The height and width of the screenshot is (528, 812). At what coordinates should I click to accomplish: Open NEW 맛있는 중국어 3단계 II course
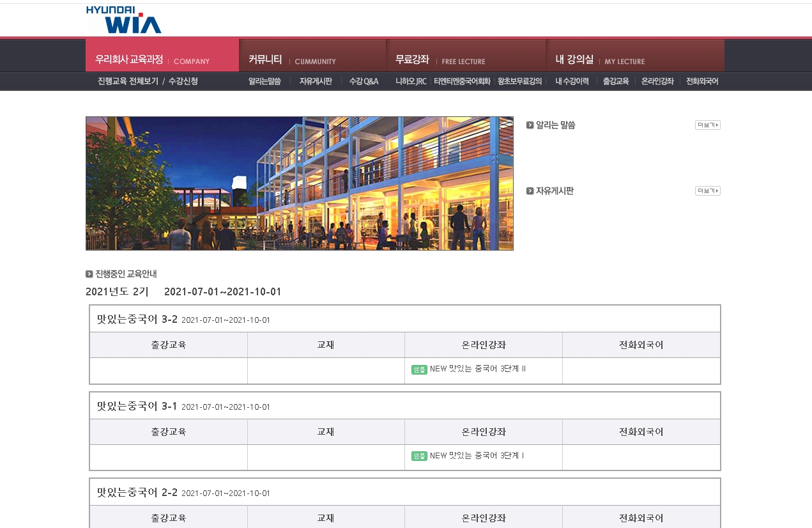(478, 369)
